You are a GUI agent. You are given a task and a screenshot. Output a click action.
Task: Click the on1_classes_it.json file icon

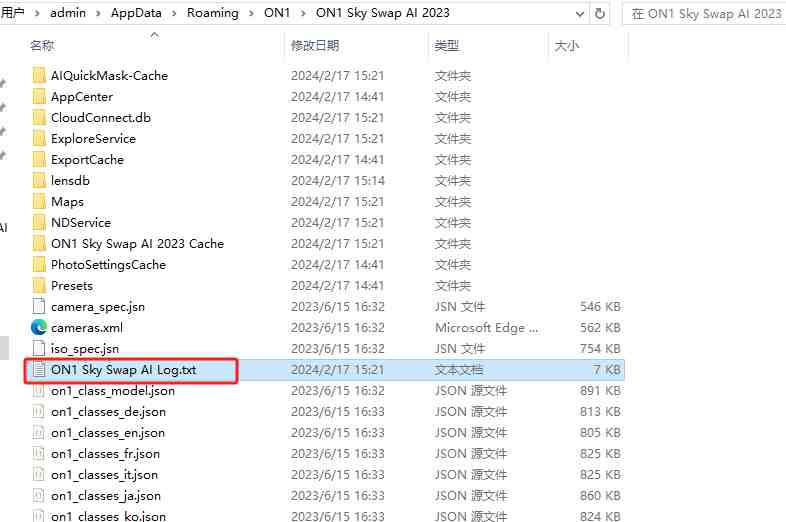click(39, 474)
